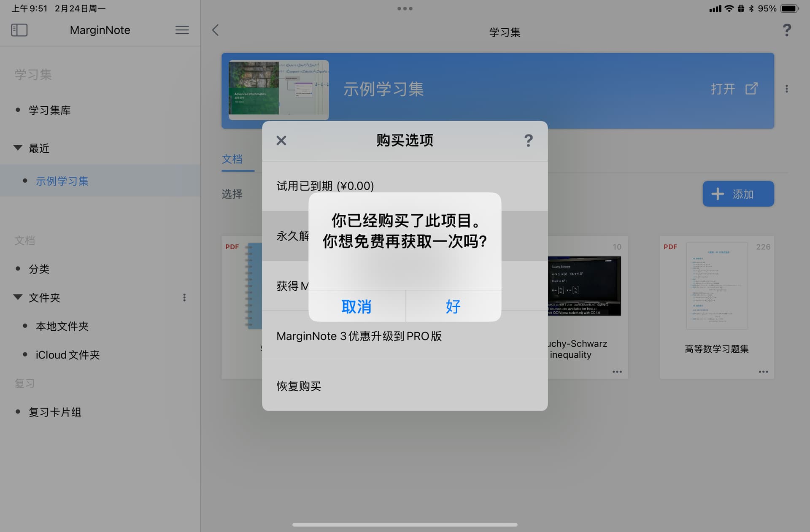Collapse the 最近 section triangle

[18, 148]
